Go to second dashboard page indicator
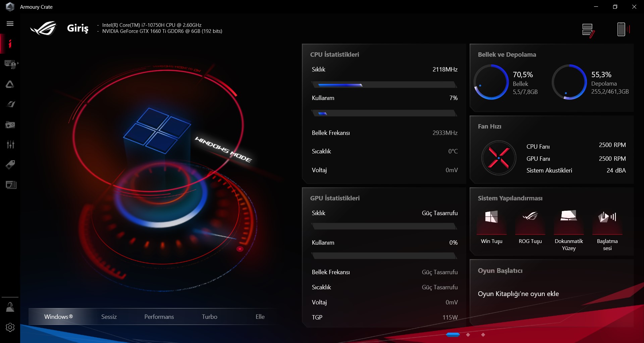The width and height of the screenshot is (644, 343). [468, 335]
